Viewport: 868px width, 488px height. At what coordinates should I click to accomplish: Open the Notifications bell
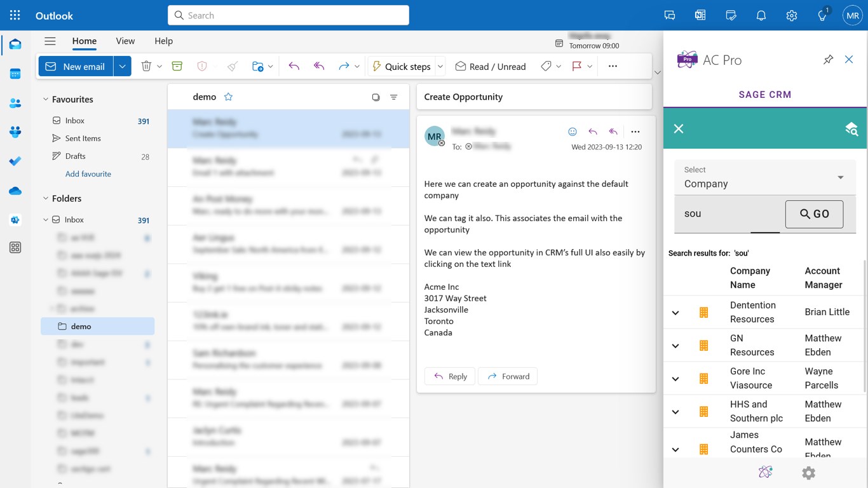click(761, 15)
